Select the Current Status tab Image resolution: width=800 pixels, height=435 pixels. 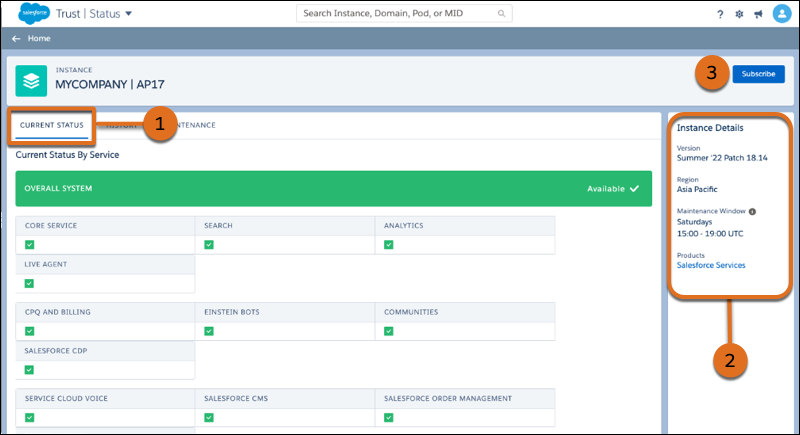(x=50, y=126)
